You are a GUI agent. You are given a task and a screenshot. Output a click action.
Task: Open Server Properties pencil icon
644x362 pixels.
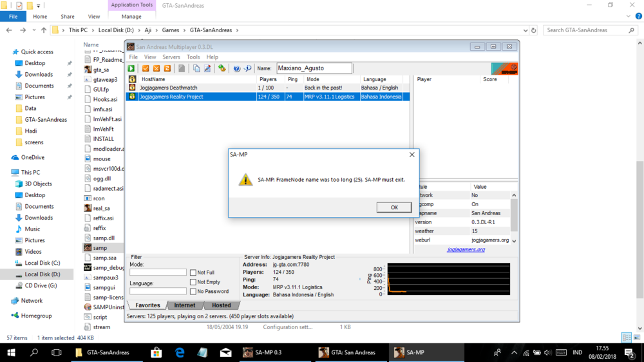tap(207, 68)
